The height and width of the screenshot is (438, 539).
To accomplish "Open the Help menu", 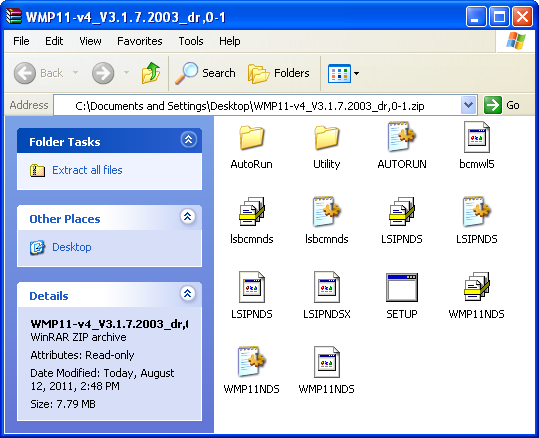I will click(x=230, y=41).
